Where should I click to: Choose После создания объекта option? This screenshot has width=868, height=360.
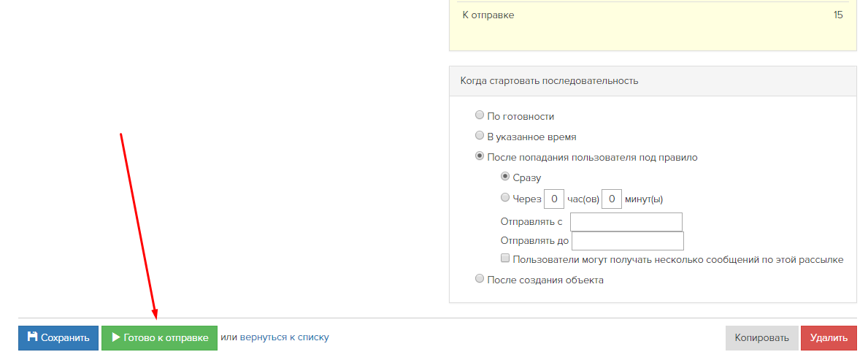coord(480,279)
